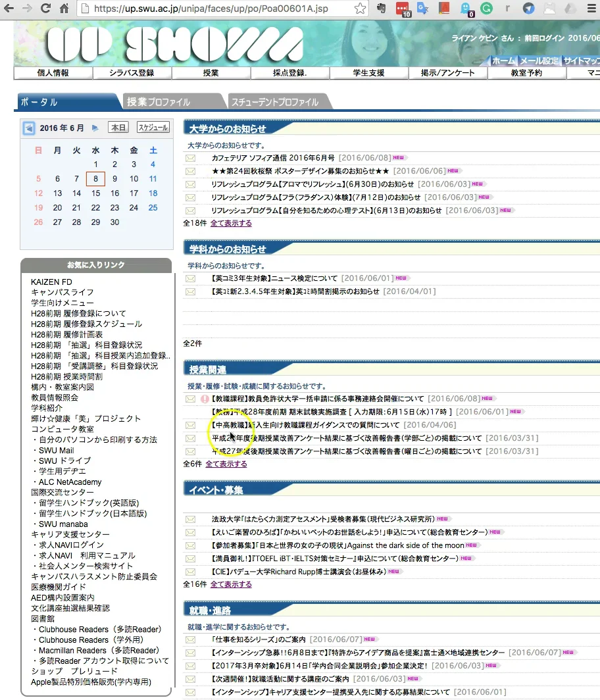Show all 18 university notices
The height and width of the screenshot is (700, 600).
coord(231,223)
